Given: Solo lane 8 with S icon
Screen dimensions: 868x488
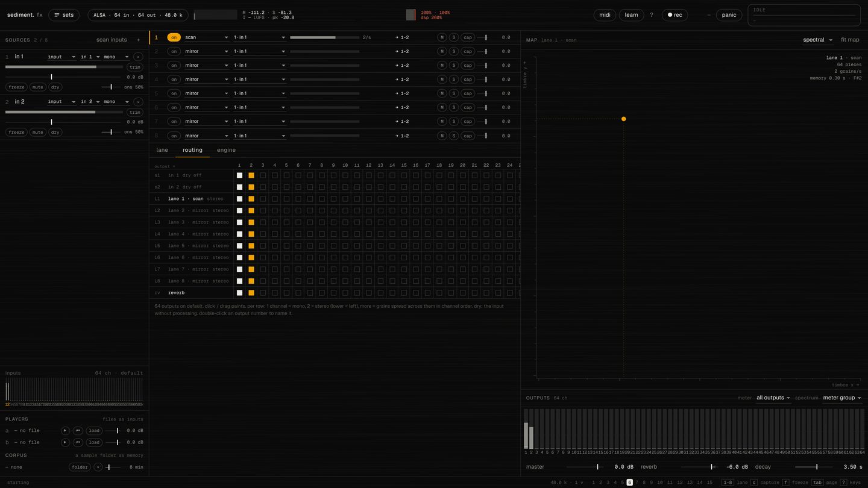Looking at the screenshot, I should [453, 136].
